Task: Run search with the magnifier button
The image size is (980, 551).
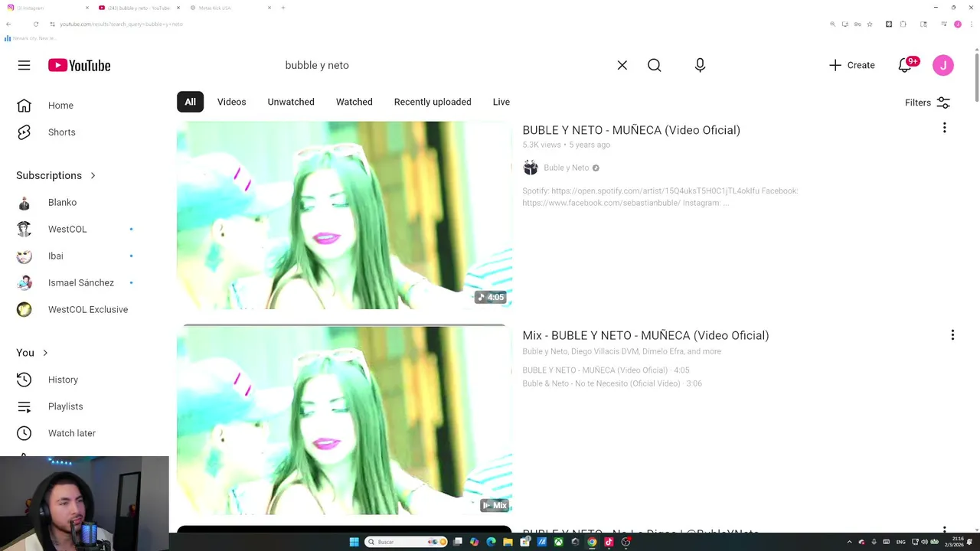Action: [655, 65]
